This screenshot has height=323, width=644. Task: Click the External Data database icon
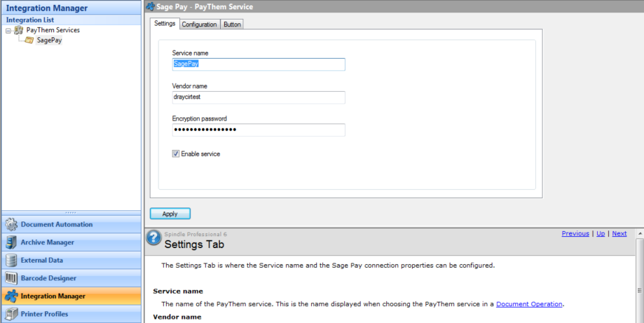coord(11,260)
